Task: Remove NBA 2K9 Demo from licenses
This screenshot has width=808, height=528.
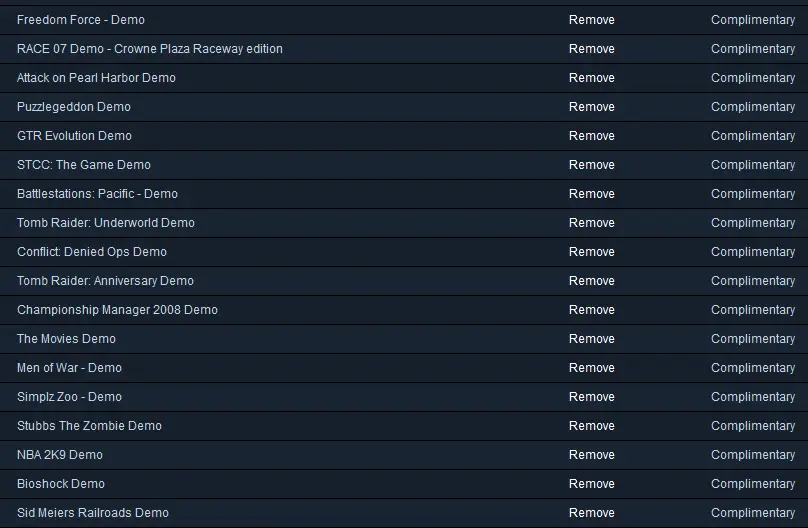Action: coord(592,455)
